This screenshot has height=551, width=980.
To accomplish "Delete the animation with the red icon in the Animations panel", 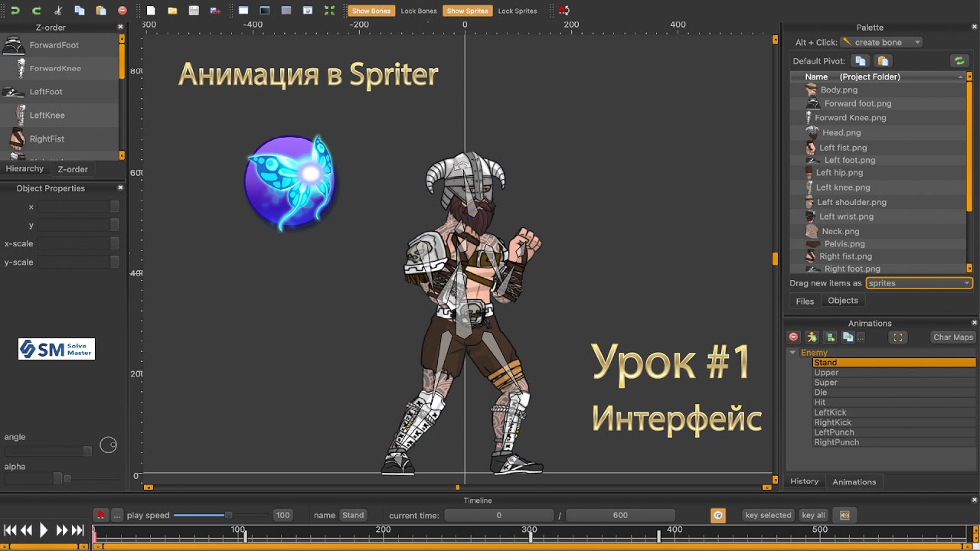I will pyautogui.click(x=794, y=337).
